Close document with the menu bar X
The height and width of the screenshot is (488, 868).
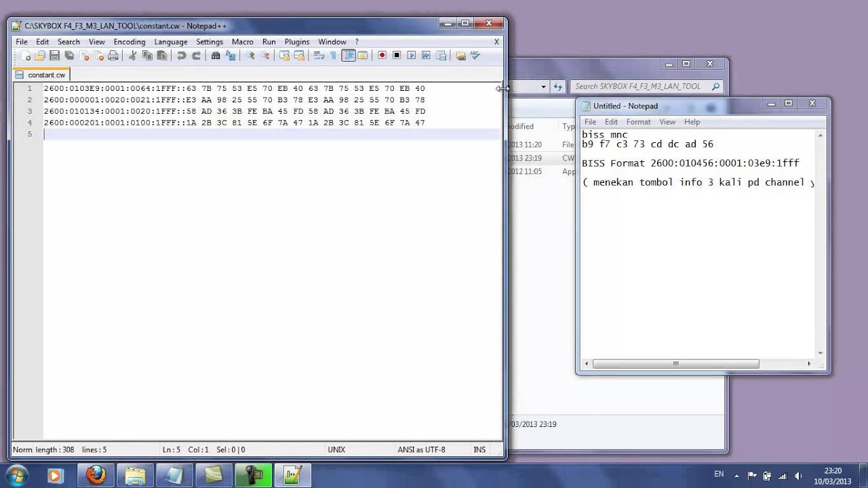pos(496,42)
